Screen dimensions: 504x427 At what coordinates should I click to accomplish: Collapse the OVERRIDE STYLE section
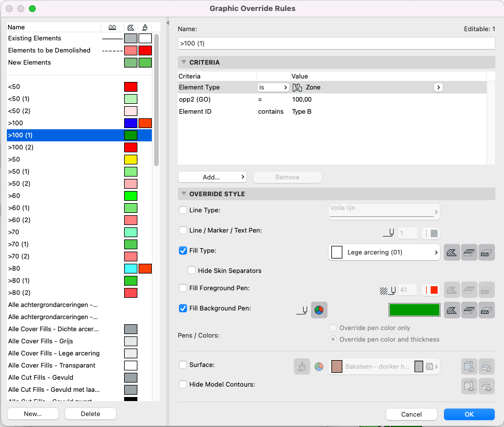pyautogui.click(x=184, y=194)
